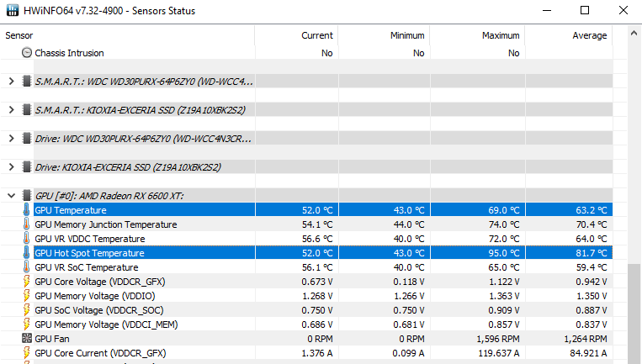Close the HWiNFO64 Sensors Status window
The width and height of the screenshot is (642, 364).
(x=623, y=10)
